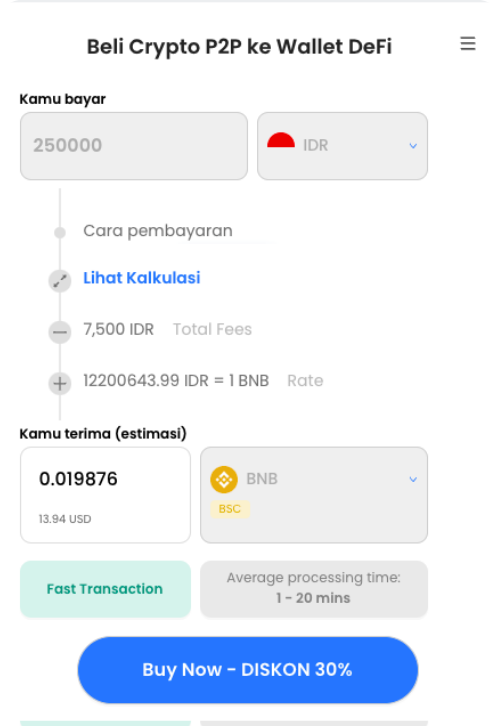This screenshot has height=727, width=500.
Task: Click the Cara pembayaran step dot
Action: tap(60, 232)
